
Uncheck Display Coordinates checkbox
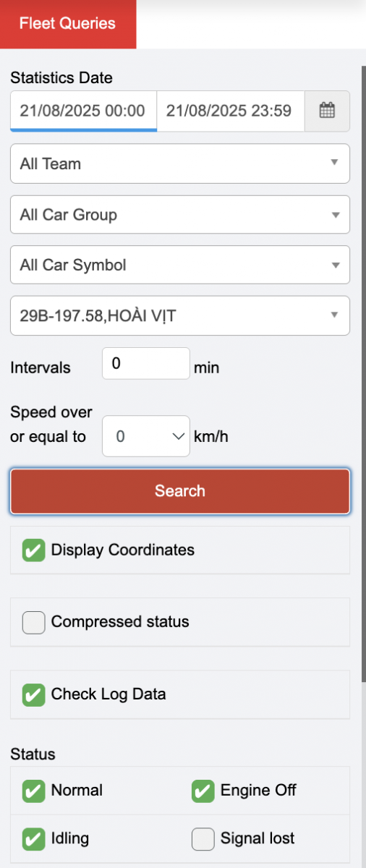34,550
